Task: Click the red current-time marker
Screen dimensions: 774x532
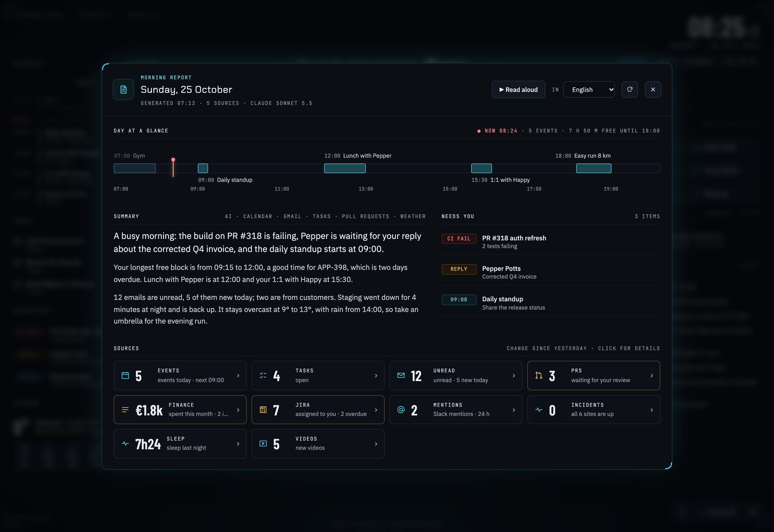Action: [173, 167]
